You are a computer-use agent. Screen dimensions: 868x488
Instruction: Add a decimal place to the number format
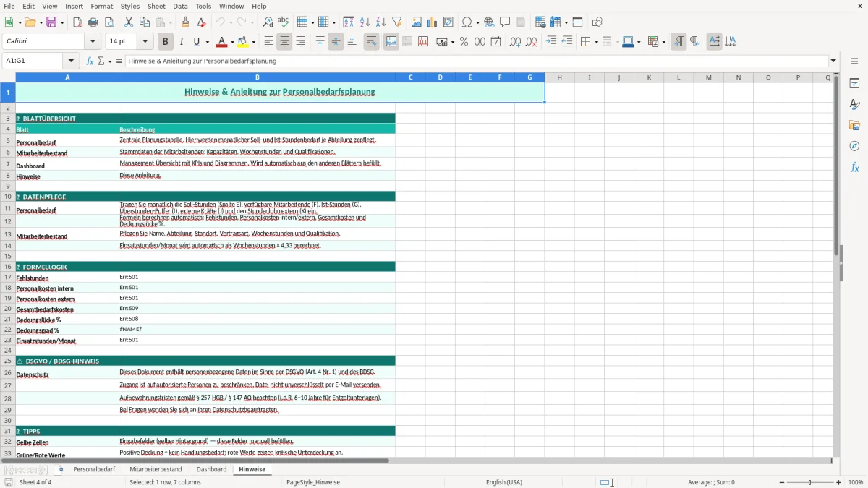pyautogui.click(x=515, y=42)
